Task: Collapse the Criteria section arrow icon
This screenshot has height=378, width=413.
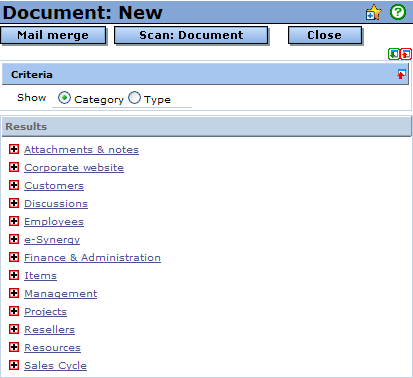Action: coord(401,74)
